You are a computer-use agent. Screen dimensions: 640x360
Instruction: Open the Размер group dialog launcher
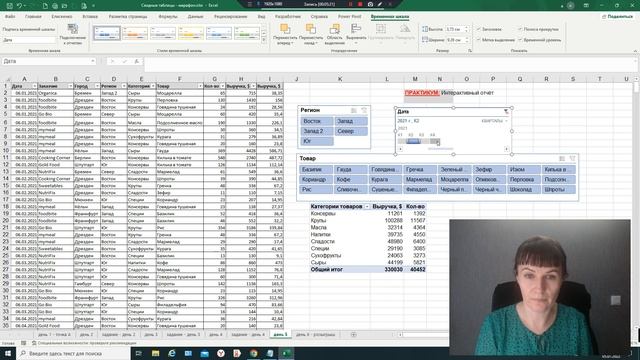click(470, 51)
